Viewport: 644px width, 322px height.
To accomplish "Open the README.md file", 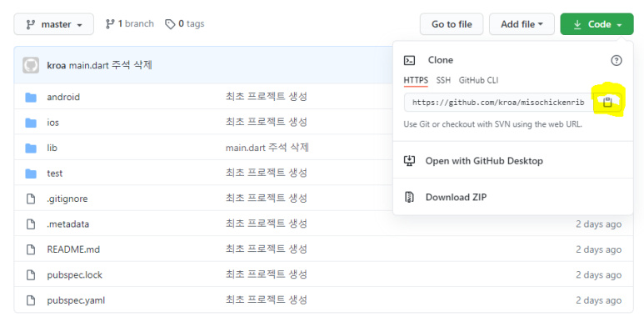I will tap(73, 249).
